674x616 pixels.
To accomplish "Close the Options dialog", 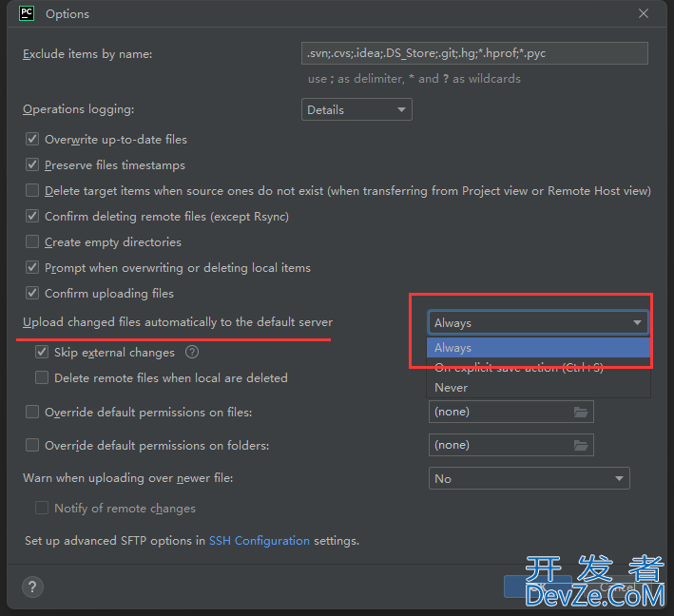I will [643, 13].
